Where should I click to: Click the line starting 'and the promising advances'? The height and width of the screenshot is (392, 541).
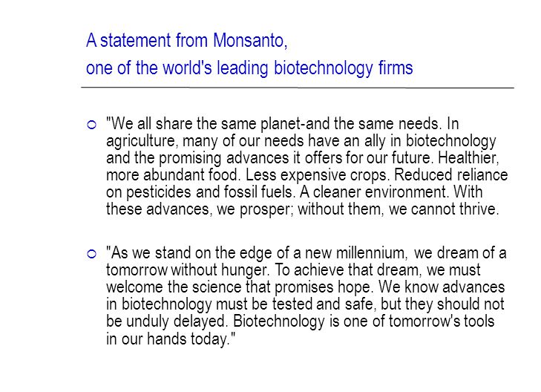pos(303,158)
